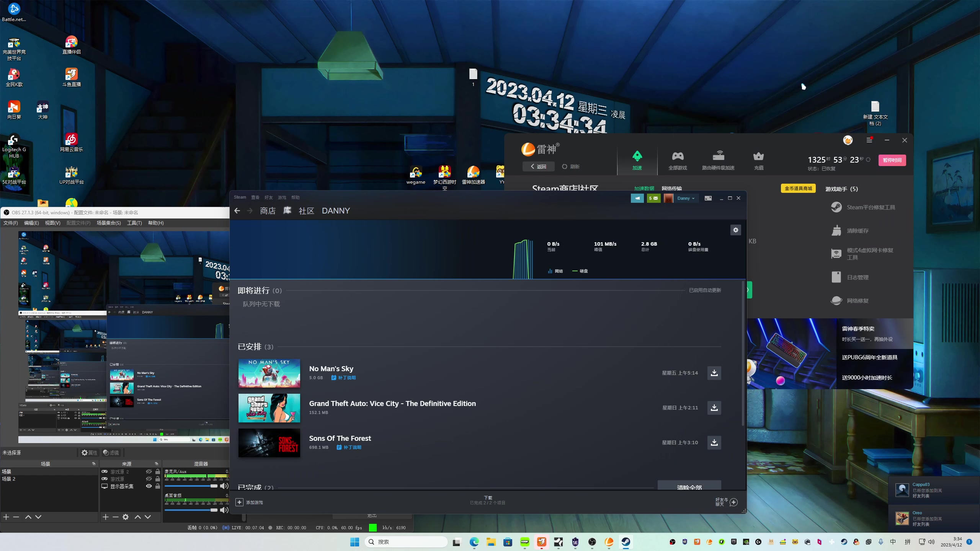Toggle visibility of 游戏源 source
Image resolution: width=980 pixels, height=551 pixels.
(x=149, y=479)
